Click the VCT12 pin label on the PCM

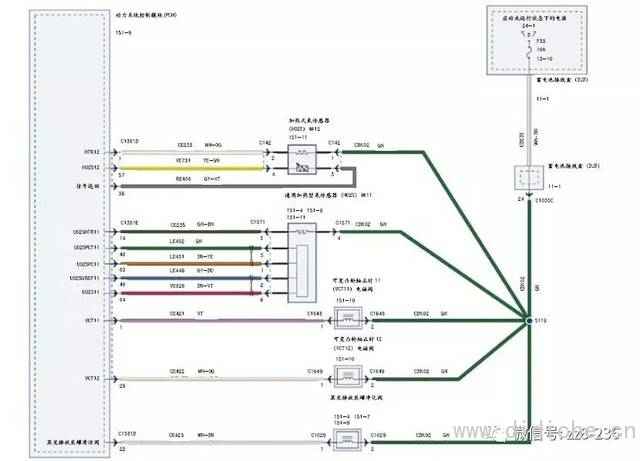coord(91,378)
